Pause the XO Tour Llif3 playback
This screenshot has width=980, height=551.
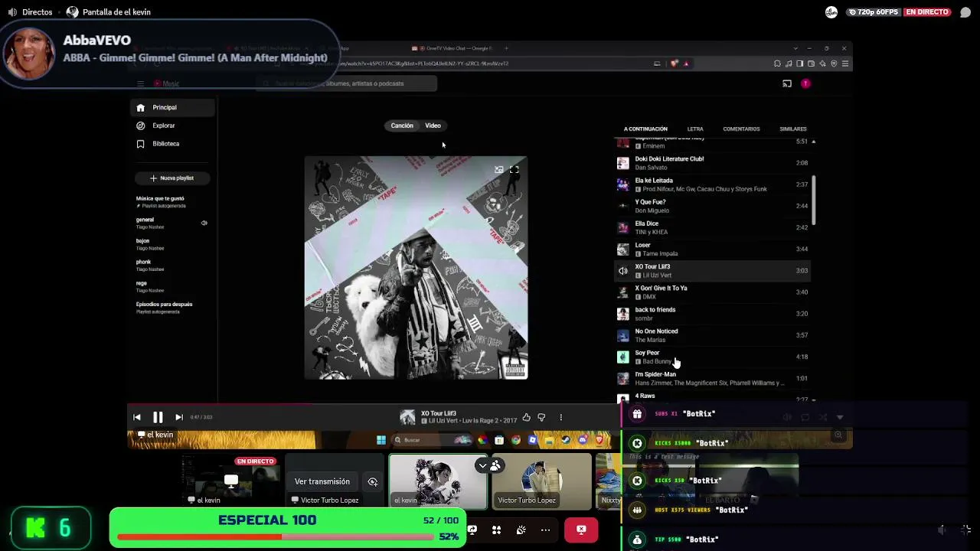(x=158, y=417)
